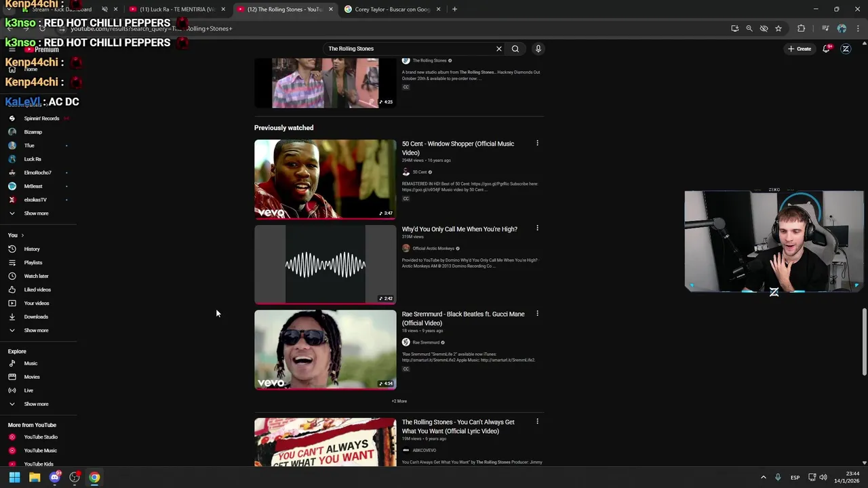Open YouTube Music

point(41,451)
